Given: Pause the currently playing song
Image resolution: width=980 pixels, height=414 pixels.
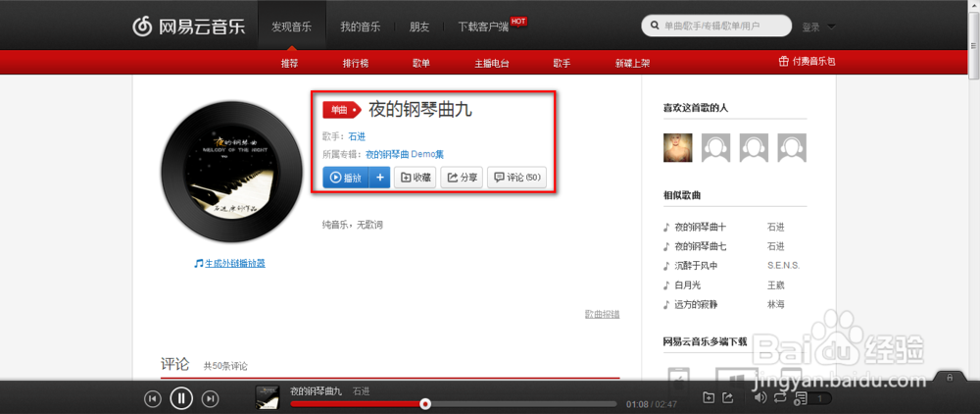Looking at the screenshot, I should pos(181,397).
